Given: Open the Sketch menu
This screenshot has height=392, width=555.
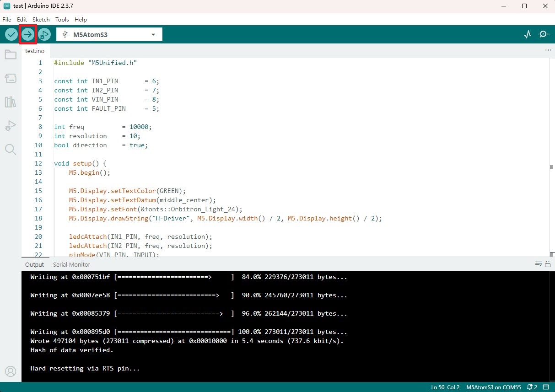Looking at the screenshot, I should point(41,20).
